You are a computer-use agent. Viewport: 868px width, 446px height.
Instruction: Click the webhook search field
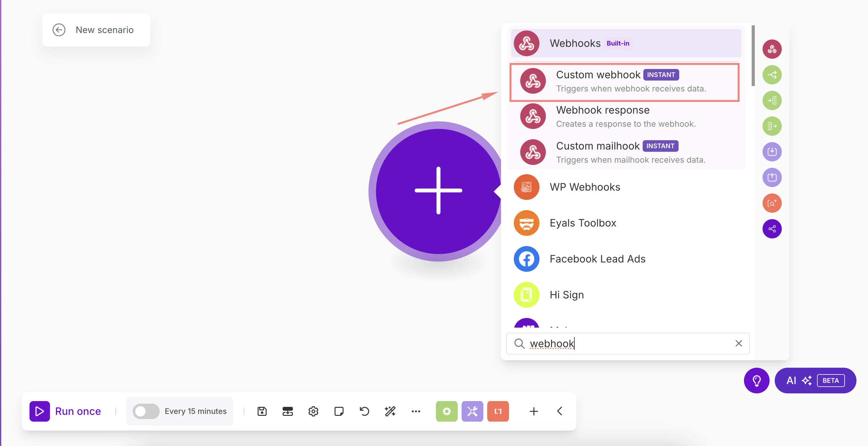click(628, 343)
